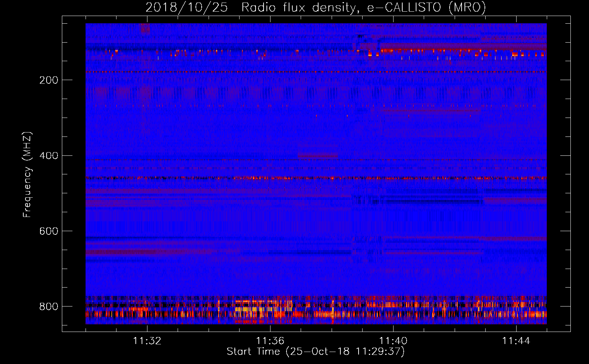Click the x-axis label "Start Time (25-Oct-18 11:29:37)"

pos(316,352)
